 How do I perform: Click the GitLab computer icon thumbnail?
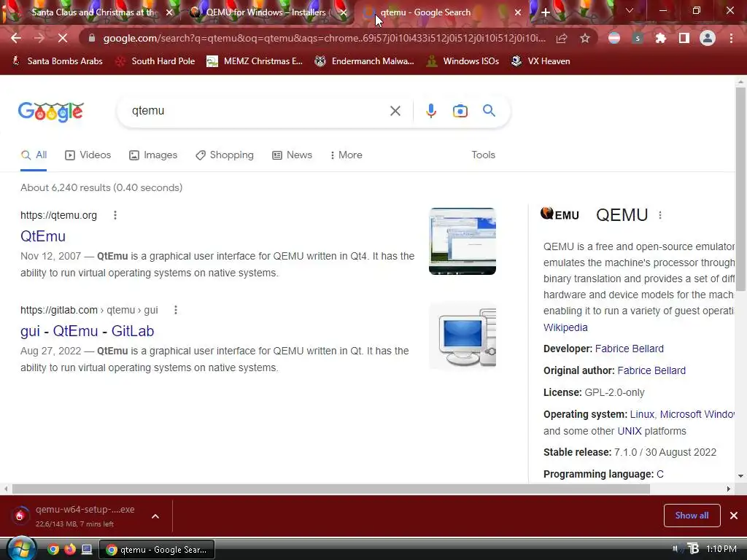(x=462, y=336)
